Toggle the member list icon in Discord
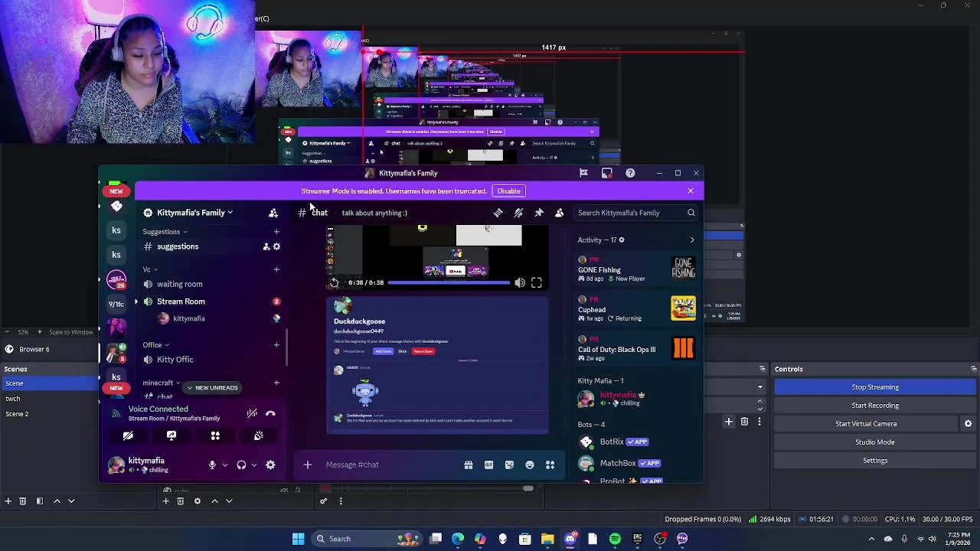980x551 pixels. tap(559, 213)
